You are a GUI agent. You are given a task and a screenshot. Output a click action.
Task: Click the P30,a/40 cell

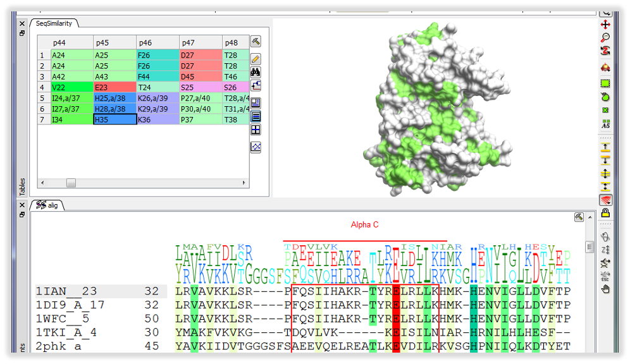click(201, 109)
